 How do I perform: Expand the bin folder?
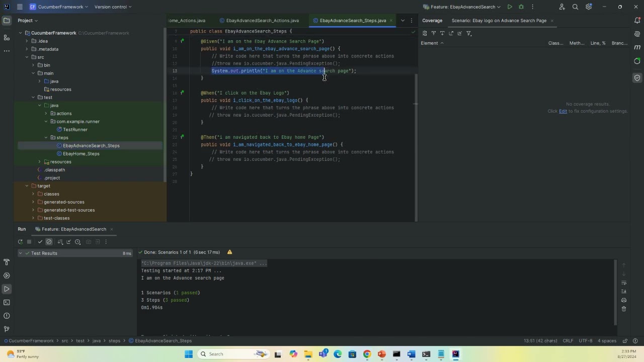pyautogui.click(x=33, y=65)
